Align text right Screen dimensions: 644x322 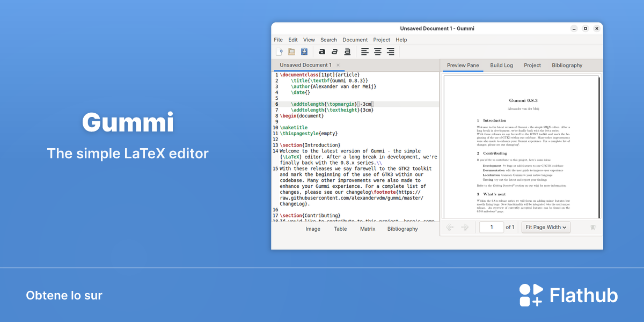click(391, 52)
